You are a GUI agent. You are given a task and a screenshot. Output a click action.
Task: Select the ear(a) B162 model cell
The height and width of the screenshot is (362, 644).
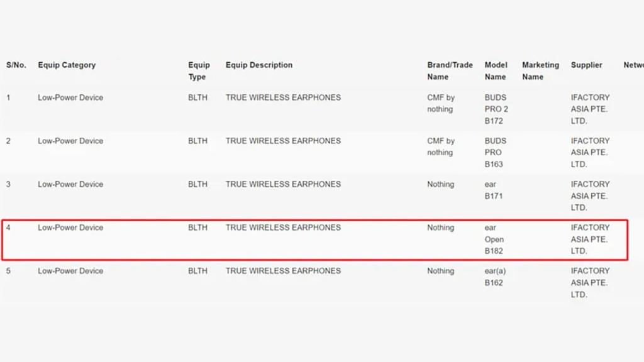click(496, 277)
